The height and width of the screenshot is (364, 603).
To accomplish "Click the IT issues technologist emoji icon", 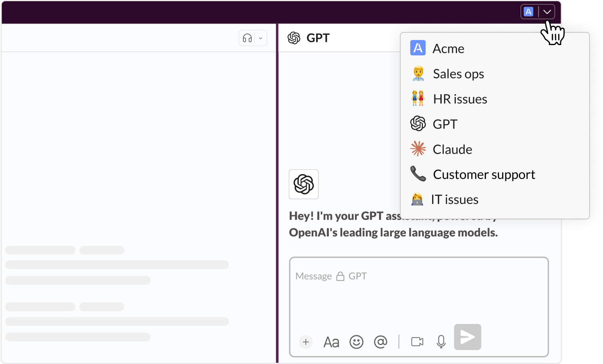I will tap(417, 199).
